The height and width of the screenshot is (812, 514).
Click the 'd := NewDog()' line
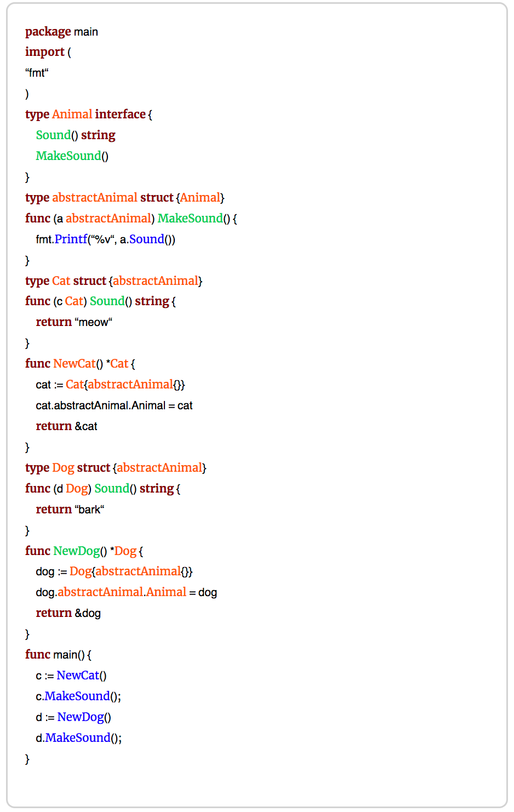tap(73, 717)
